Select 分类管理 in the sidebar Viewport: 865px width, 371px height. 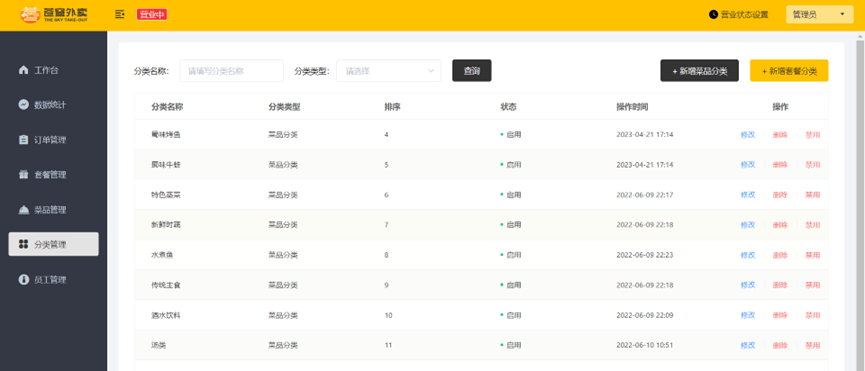pyautogui.click(x=54, y=244)
